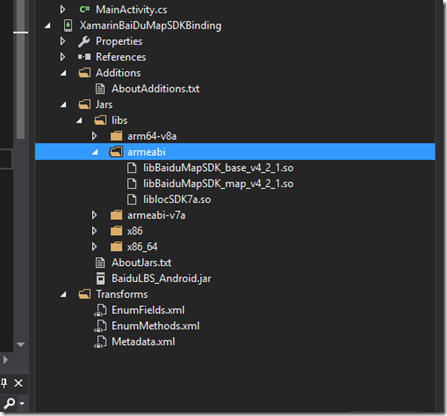Click the left panel scrollbar down arrow
The width and height of the screenshot is (447, 416).
coord(21,344)
